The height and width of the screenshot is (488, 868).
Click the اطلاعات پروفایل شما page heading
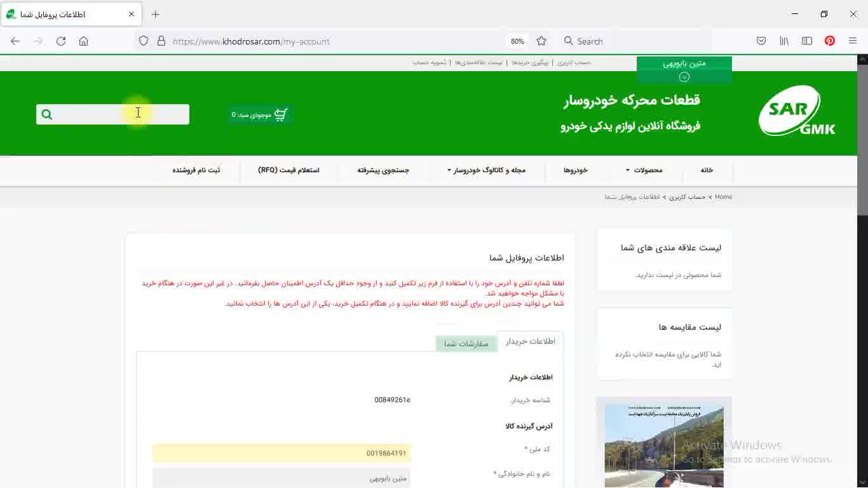pos(527,257)
